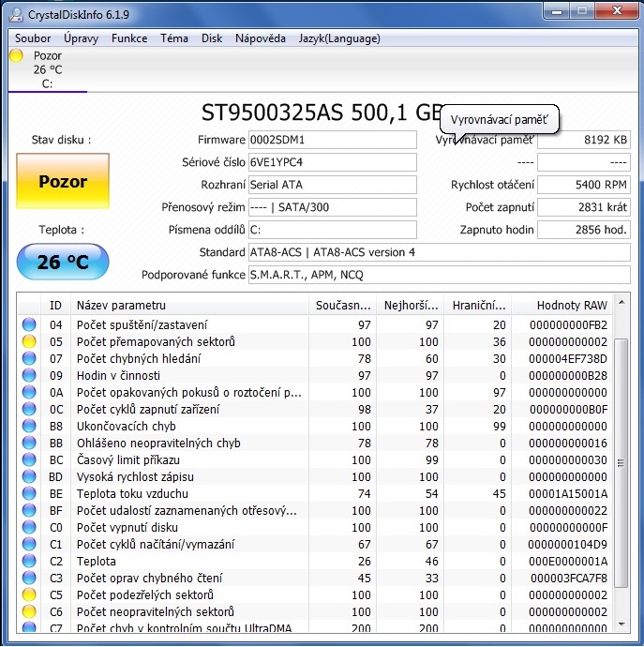Click the 8192 KB buffer size field
Viewport: 644px width, 647px height.
click(x=584, y=140)
